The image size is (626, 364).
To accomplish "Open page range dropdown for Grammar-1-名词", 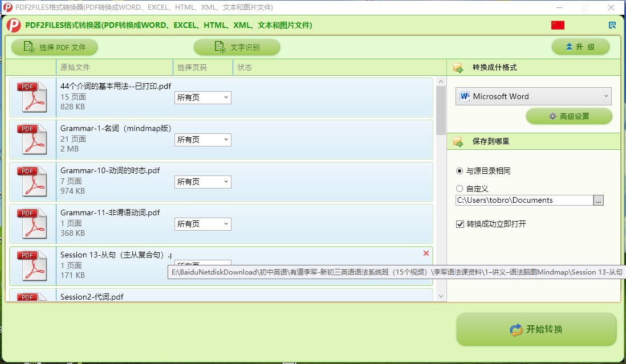I will click(203, 140).
